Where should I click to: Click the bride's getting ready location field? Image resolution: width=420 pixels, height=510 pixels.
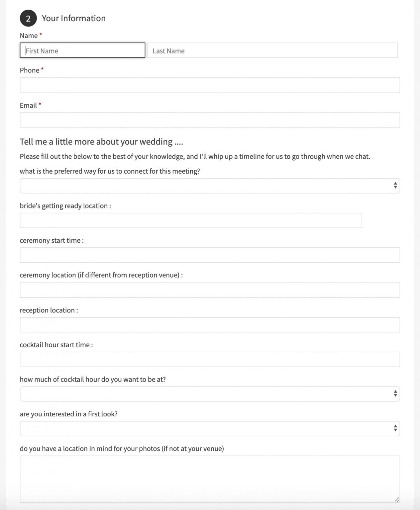(x=191, y=220)
